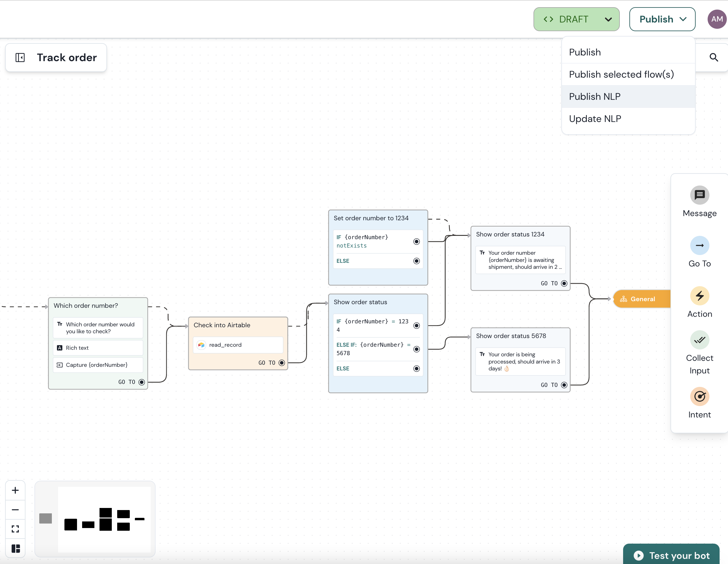Fit canvas with the fullscreen brackets icon

coord(15,529)
